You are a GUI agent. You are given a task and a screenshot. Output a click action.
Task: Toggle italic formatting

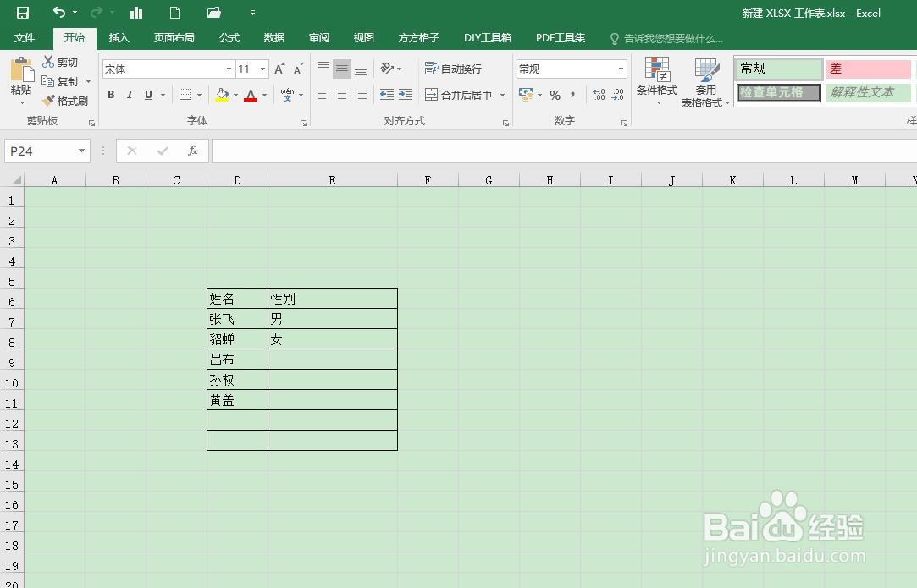[129, 95]
